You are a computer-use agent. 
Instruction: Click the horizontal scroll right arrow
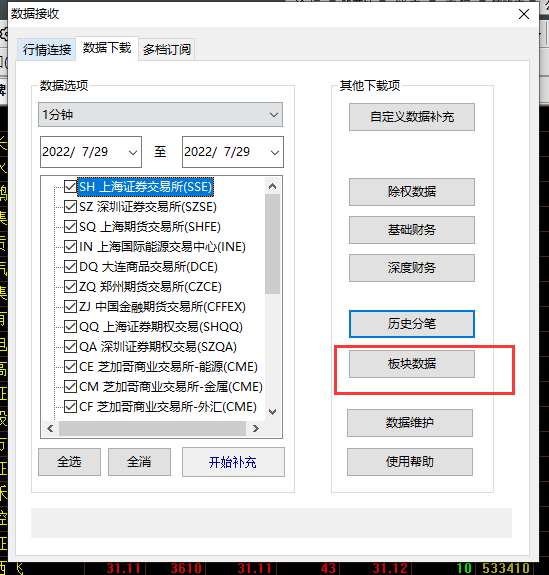(x=256, y=428)
